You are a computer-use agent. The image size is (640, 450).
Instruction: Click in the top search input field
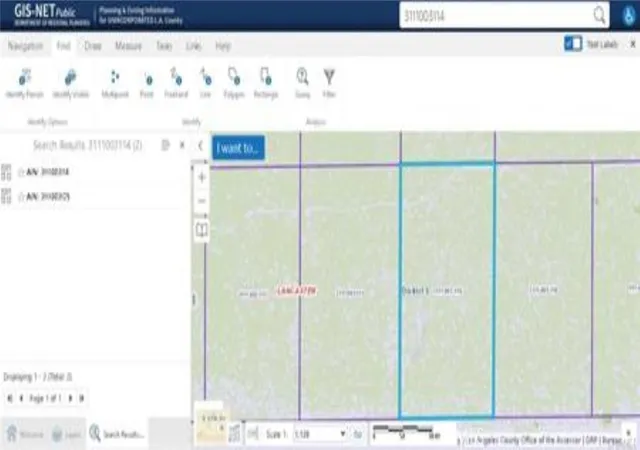pyautogui.click(x=496, y=16)
